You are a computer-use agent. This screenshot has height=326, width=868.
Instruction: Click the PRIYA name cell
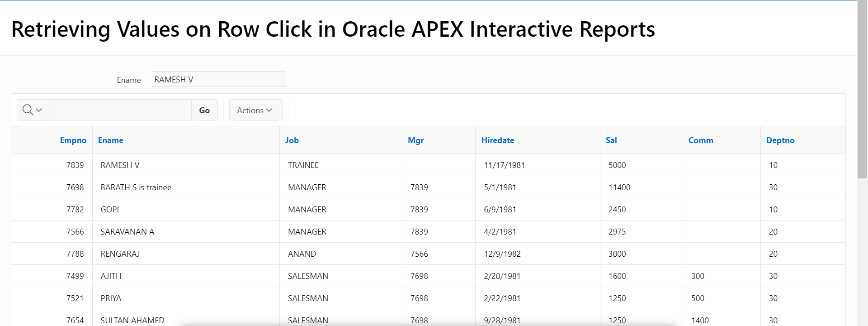click(186, 298)
